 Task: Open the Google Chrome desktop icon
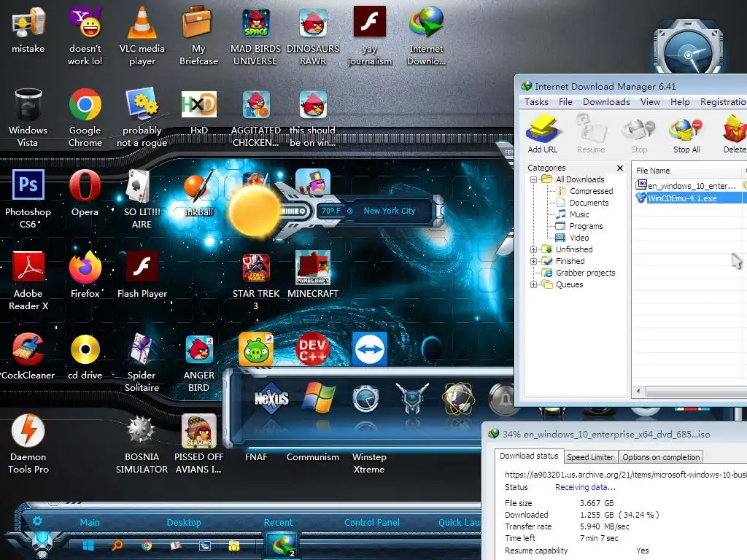click(x=85, y=117)
